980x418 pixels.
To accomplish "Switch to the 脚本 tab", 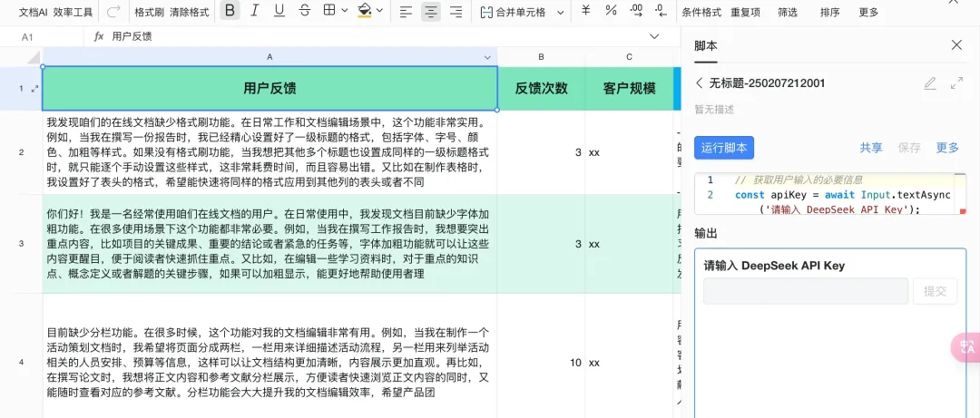I will (x=706, y=45).
